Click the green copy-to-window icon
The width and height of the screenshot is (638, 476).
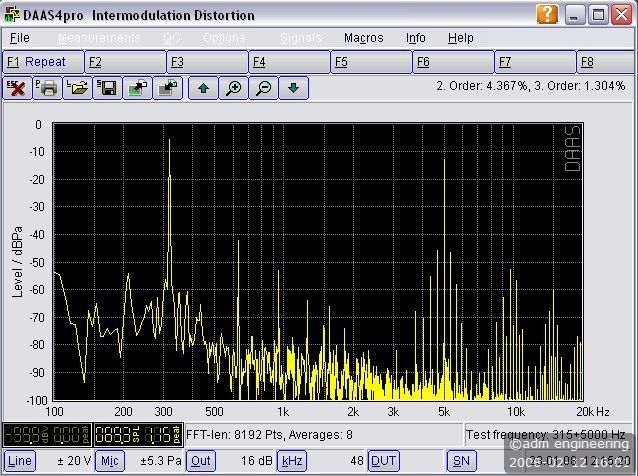(137, 88)
